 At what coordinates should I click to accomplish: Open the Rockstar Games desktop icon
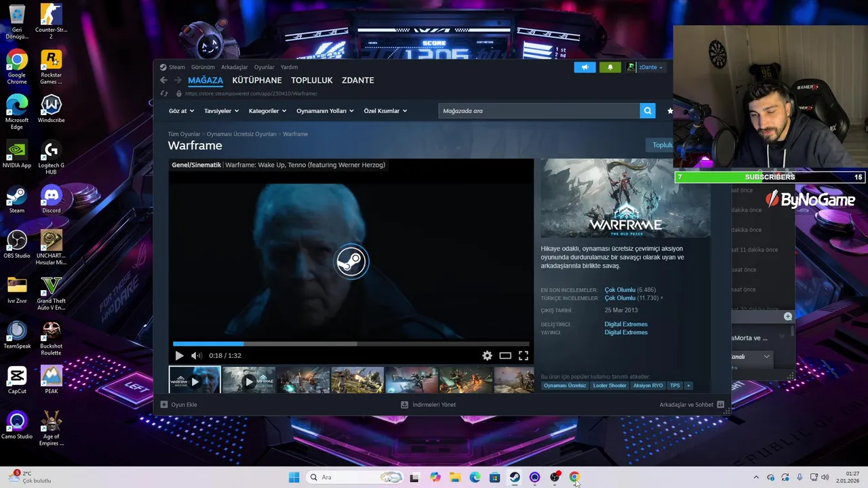[x=51, y=67]
